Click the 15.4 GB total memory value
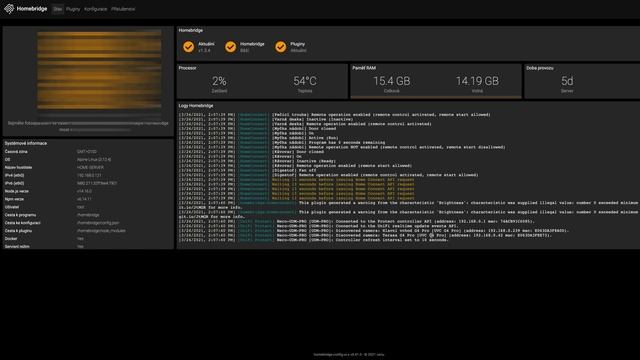Viewport: 640px width, 360px height. pyautogui.click(x=391, y=81)
